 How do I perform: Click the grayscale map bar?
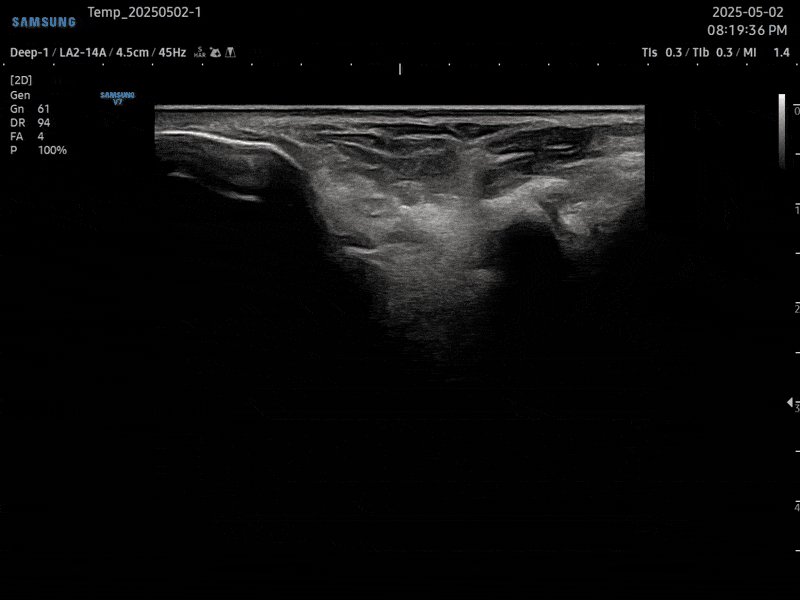pos(782,130)
